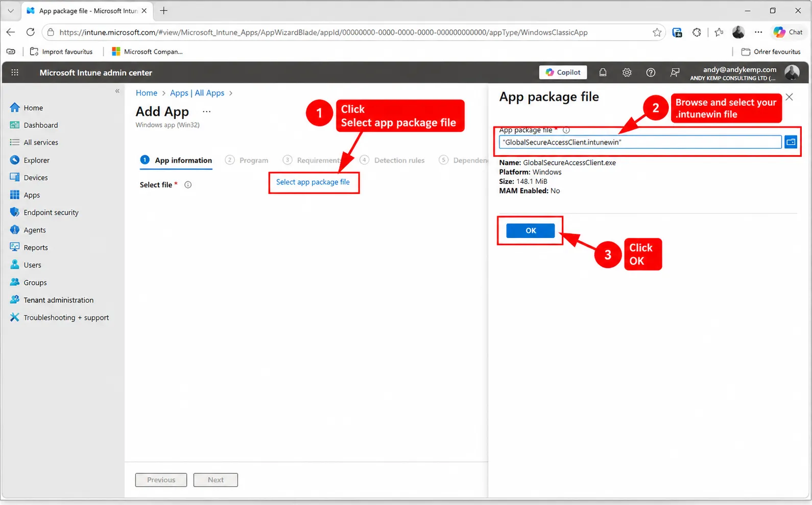
Task: Select the Detection rules step tab
Action: [x=392, y=160]
